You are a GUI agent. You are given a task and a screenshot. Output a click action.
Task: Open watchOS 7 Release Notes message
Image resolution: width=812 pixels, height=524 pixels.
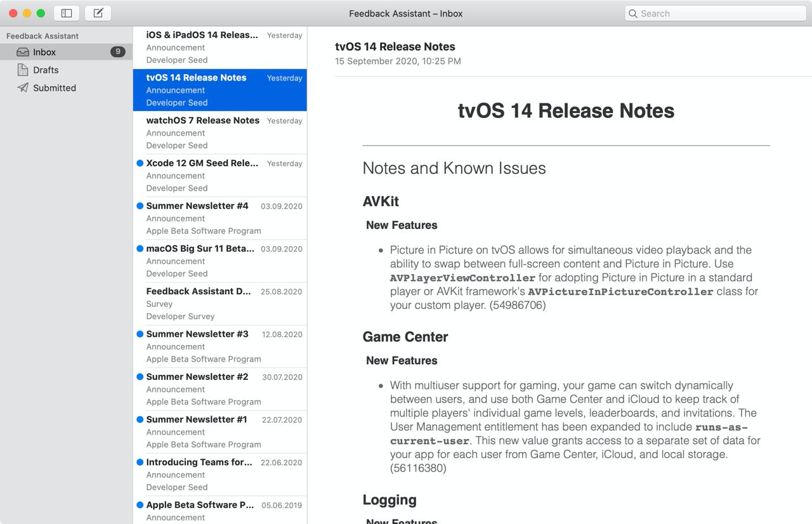(220, 133)
